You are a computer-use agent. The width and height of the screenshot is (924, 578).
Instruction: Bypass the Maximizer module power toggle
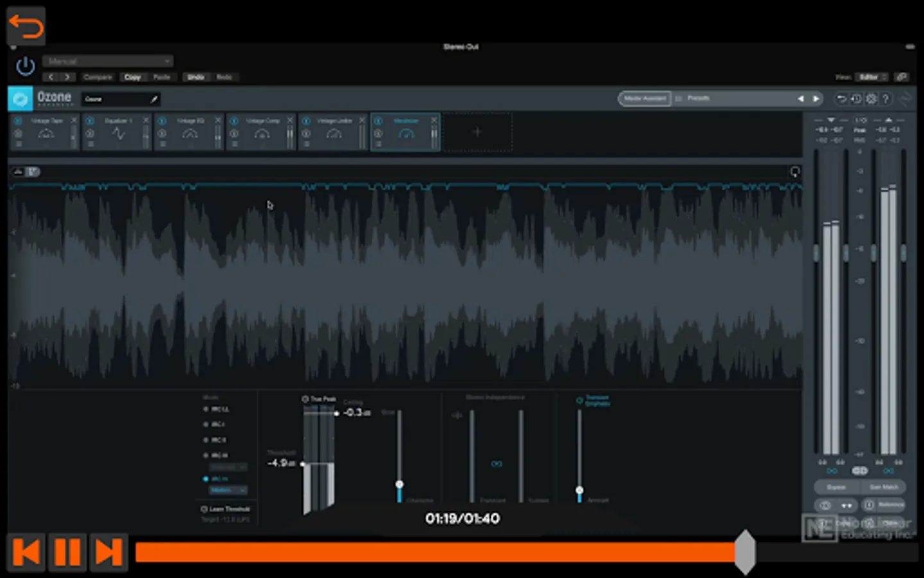pos(379,121)
